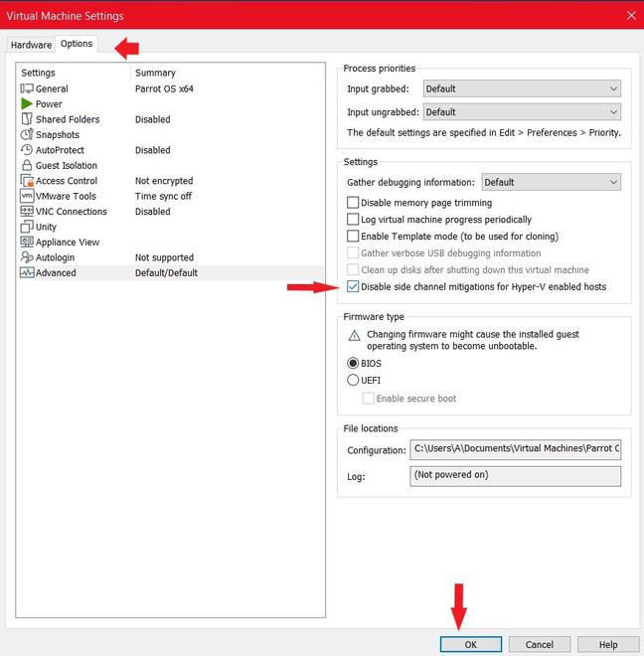Click 'Time sync off' summary text
This screenshot has height=656, width=644.
[x=163, y=196]
